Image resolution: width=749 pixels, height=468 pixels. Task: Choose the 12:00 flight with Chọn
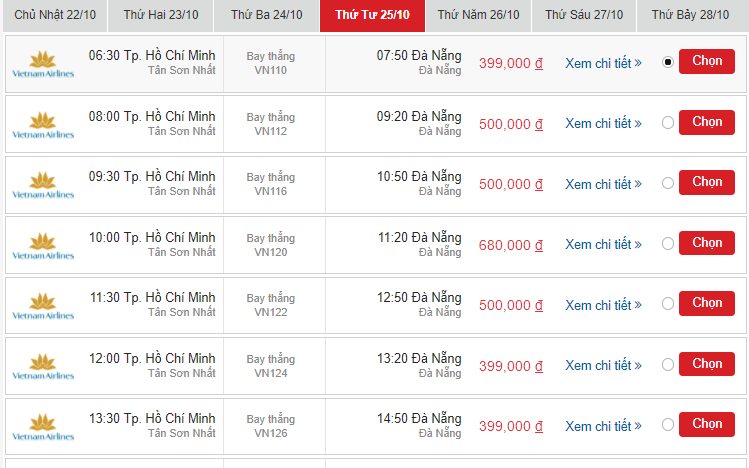pos(707,364)
